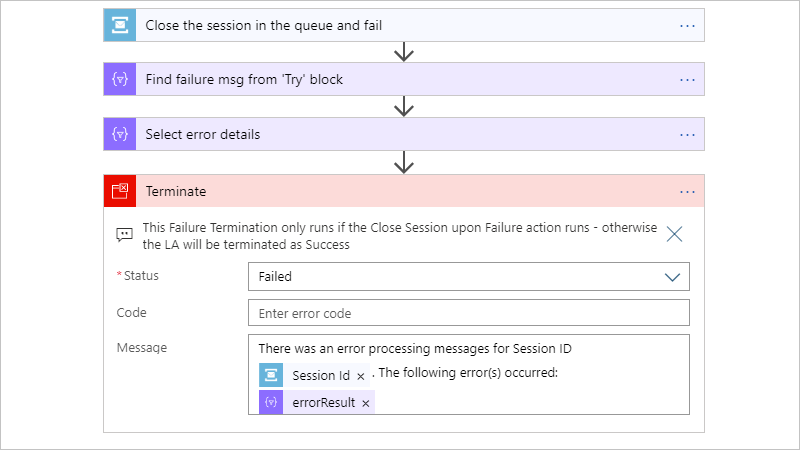Click the Service Bus icon on Session Id token

[271, 376]
